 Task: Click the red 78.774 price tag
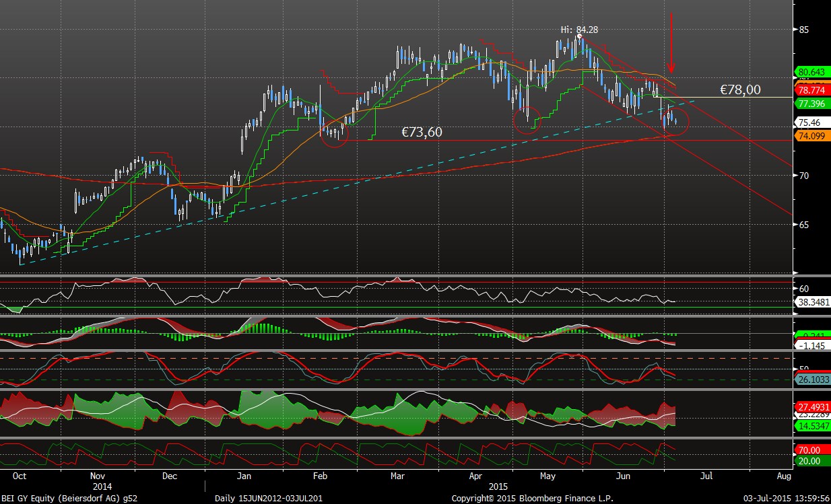tap(811, 90)
